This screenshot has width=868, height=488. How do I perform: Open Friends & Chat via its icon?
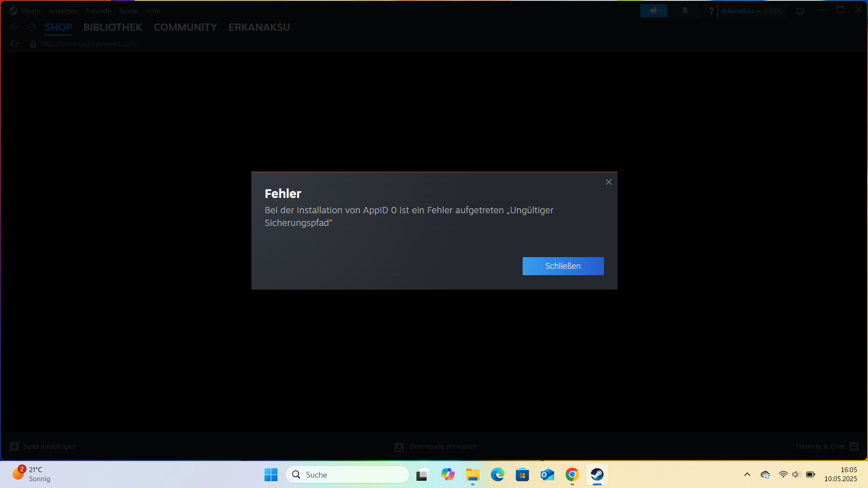click(854, 446)
